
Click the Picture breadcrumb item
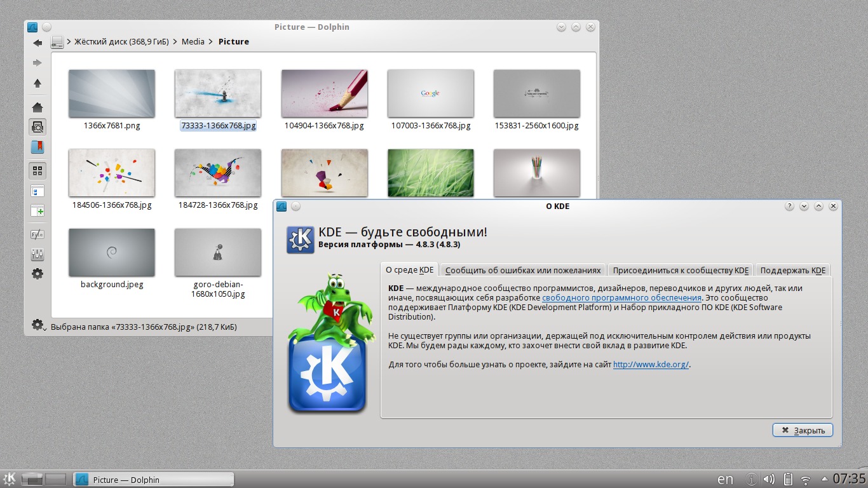click(x=234, y=42)
